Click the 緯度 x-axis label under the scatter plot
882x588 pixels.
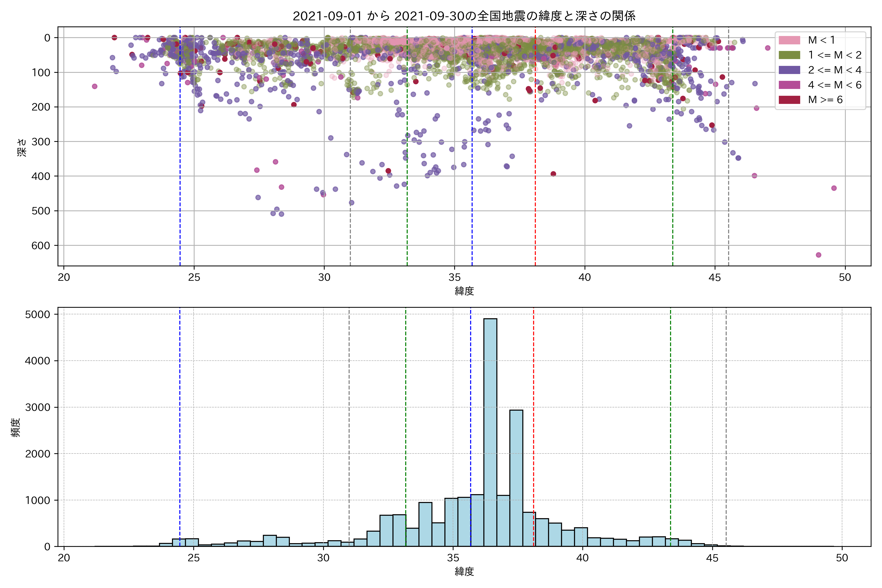click(x=464, y=291)
